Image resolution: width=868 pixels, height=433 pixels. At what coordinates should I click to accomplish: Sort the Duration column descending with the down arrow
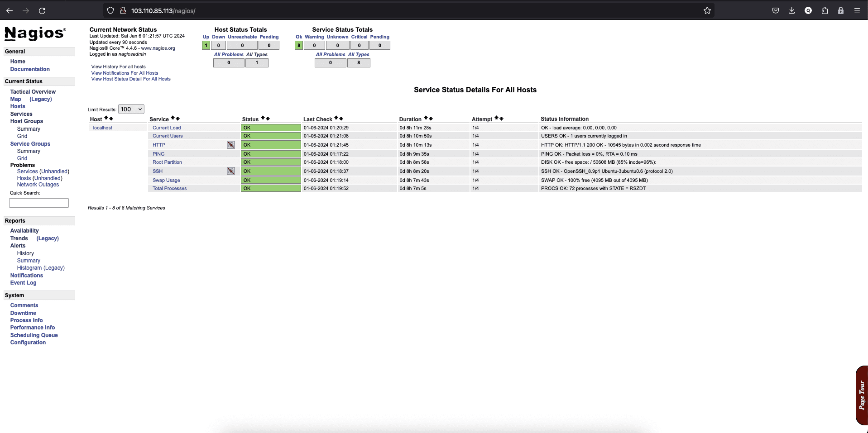pyautogui.click(x=430, y=118)
